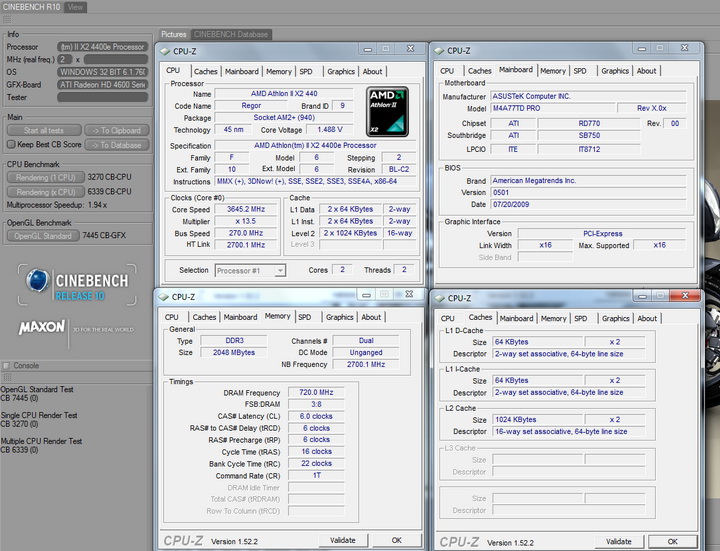Open the Processor #1 selection dropdown

pos(250,270)
